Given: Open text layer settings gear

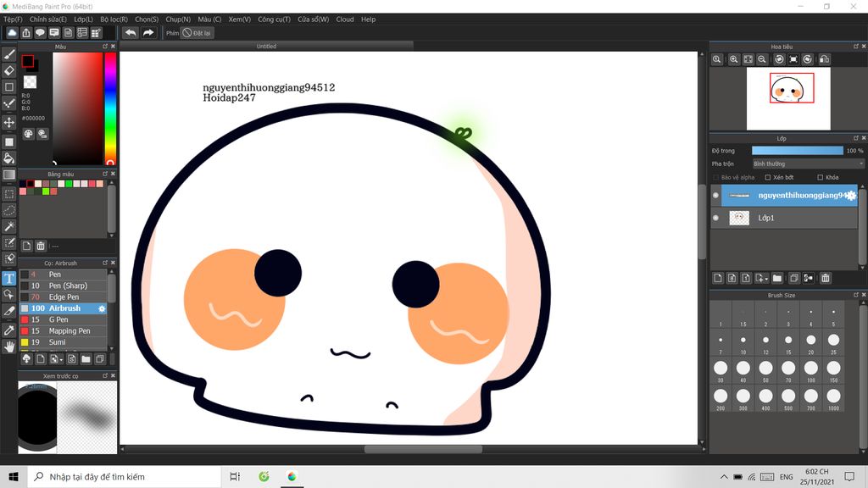Looking at the screenshot, I should click(851, 196).
